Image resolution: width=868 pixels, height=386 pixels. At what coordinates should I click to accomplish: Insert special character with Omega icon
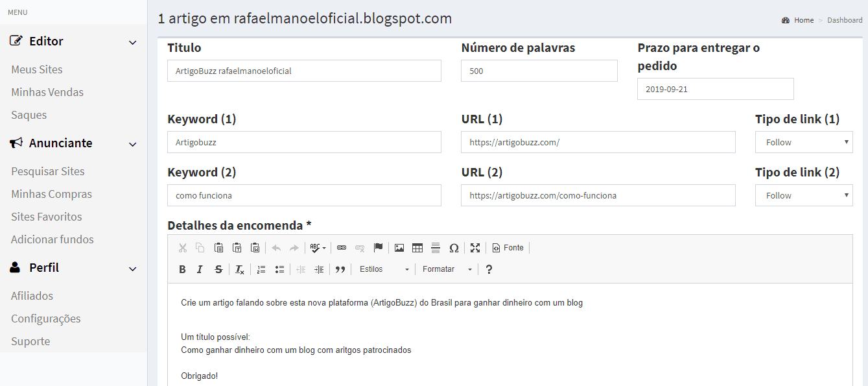454,248
